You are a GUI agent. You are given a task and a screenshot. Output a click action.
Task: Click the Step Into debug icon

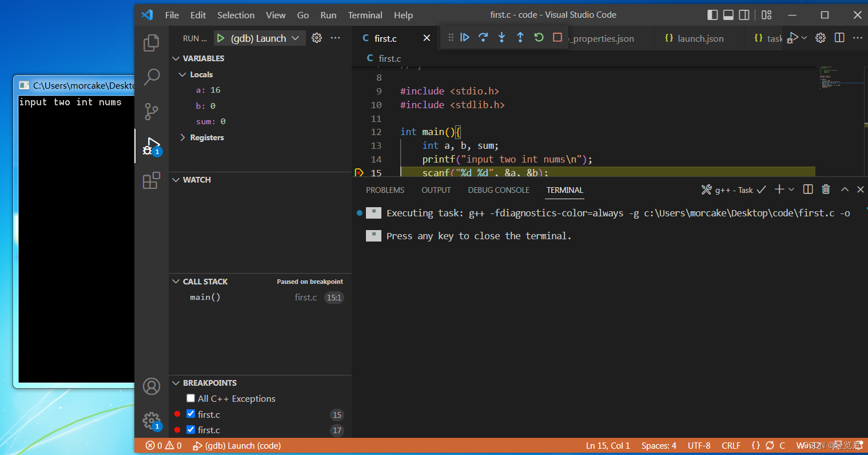[x=501, y=37]
